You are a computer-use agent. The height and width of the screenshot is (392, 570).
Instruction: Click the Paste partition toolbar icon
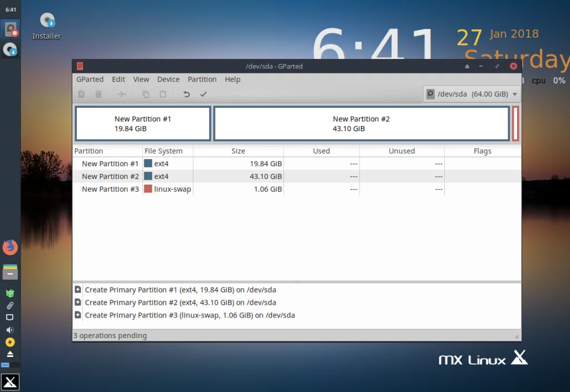coord(163,95)
